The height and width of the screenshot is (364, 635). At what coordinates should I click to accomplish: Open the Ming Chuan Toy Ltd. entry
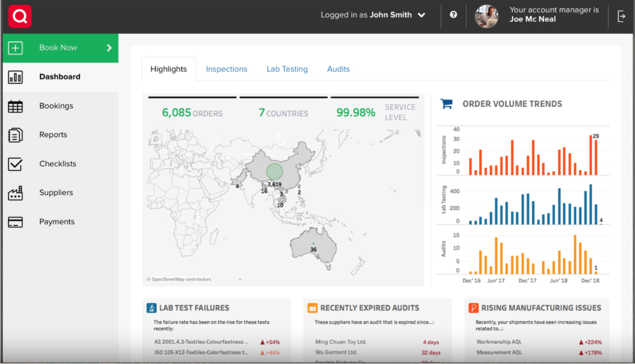pos(341,342)
